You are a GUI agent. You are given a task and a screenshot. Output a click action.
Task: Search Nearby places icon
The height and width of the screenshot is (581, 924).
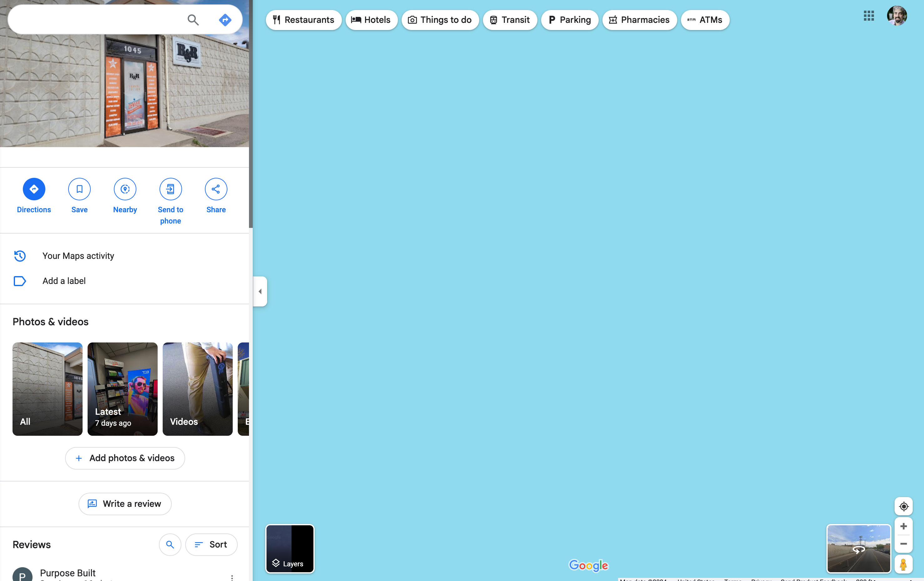(125, 189)
